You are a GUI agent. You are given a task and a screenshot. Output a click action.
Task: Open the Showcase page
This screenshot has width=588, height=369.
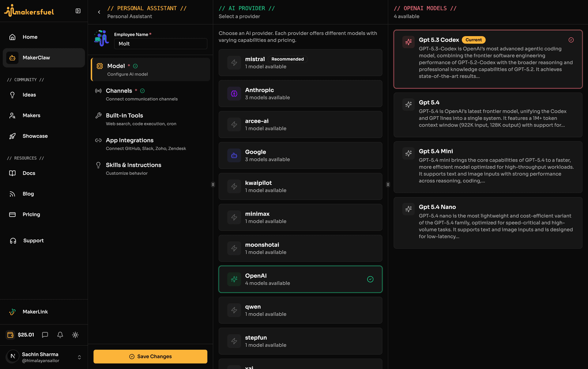[44, 136]
